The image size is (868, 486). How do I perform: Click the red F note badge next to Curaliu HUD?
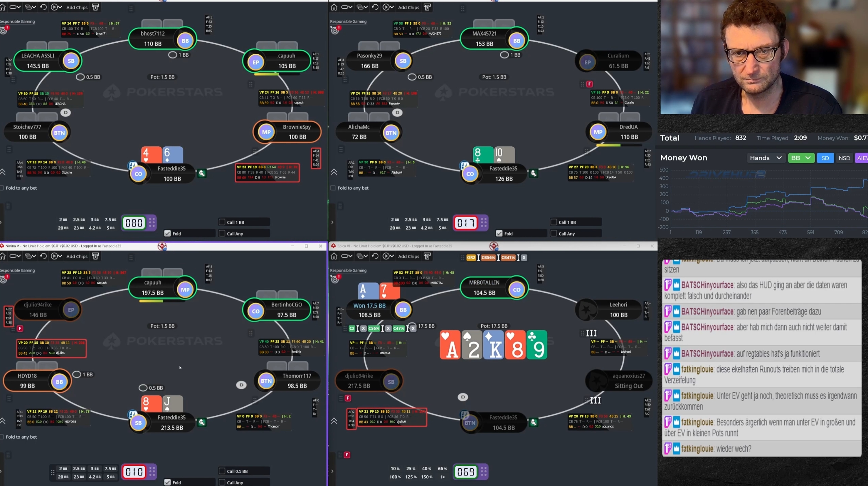point(589,84)
